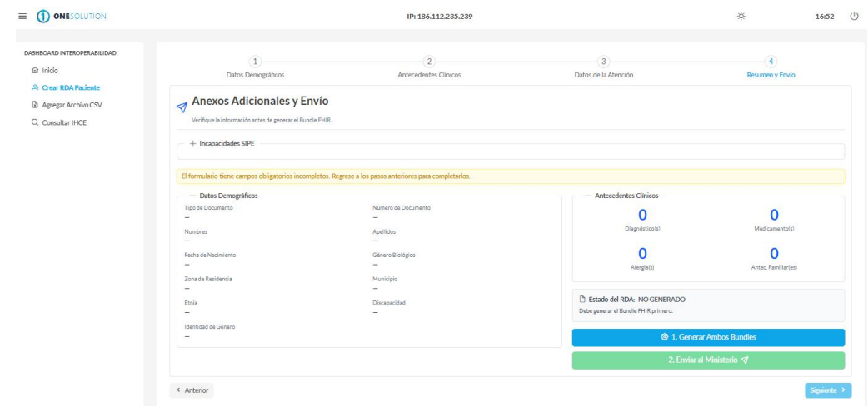868x407 pixels.
Task: Click the incomplete required fields warning banner
Action: 511,176
